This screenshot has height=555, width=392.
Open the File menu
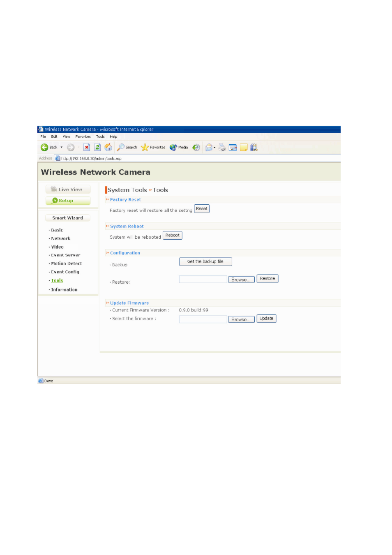[x=43, y=136]
